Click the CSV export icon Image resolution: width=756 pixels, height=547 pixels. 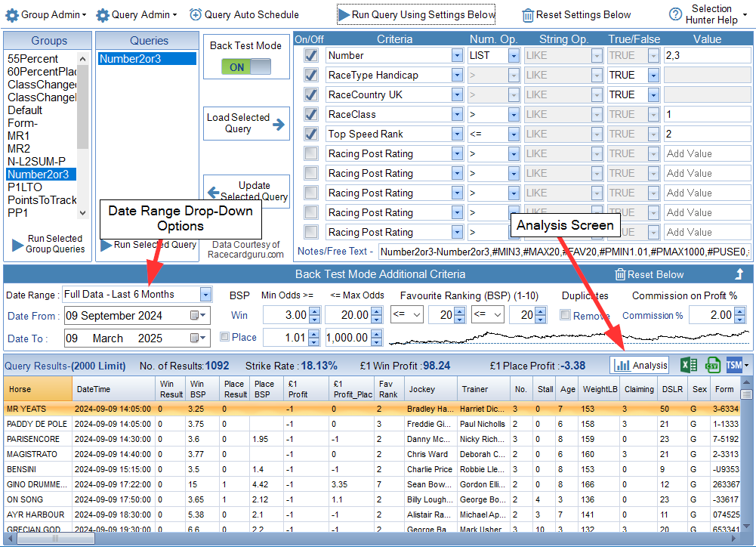[711, 365]
